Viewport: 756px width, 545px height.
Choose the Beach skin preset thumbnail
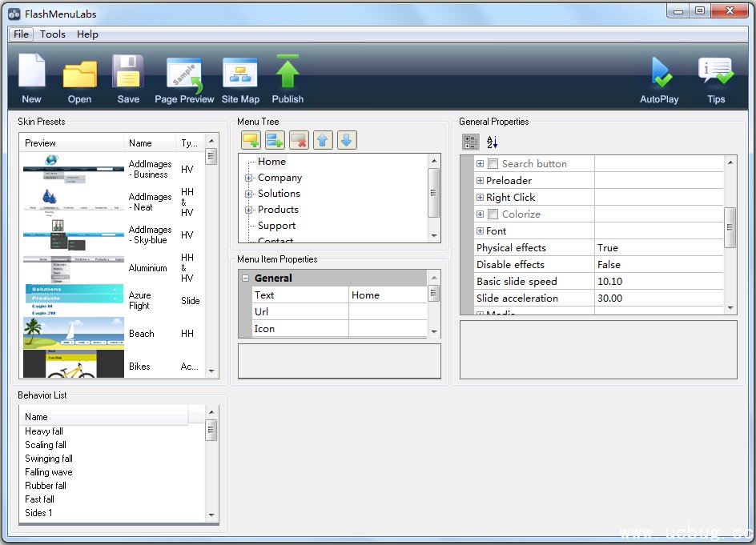[x=73, y=332]
